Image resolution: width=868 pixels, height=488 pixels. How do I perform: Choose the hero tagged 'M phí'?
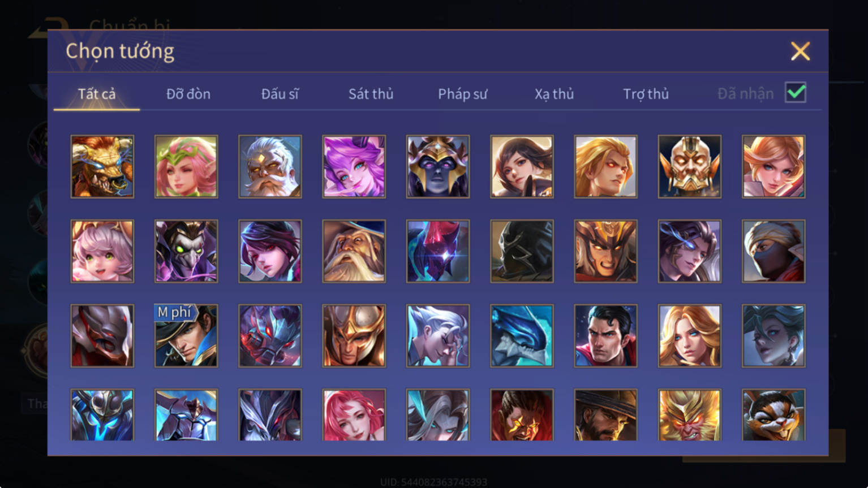point(186,336)
